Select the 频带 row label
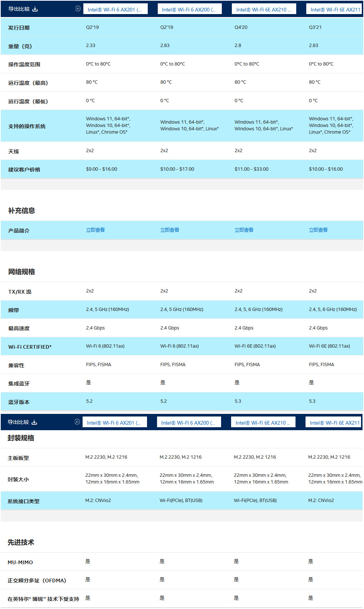The height and width of the screenshot is (609, 364). coord(13,310)
